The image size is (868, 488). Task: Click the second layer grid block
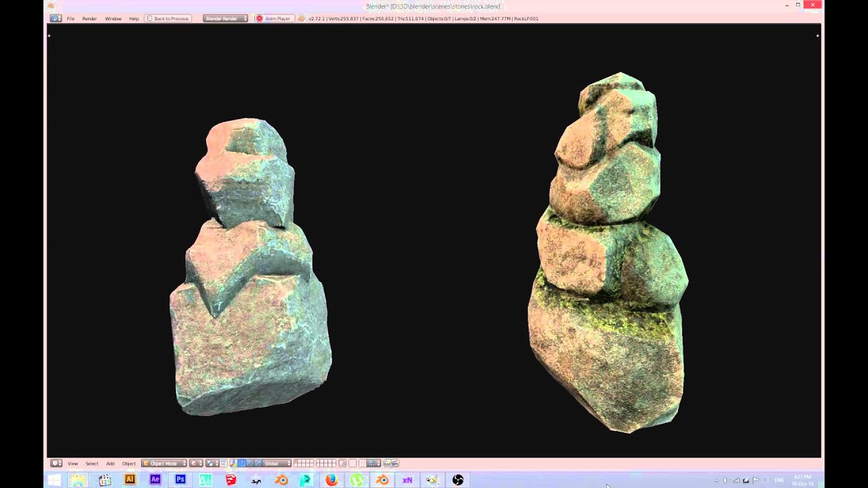pos(326,464)
